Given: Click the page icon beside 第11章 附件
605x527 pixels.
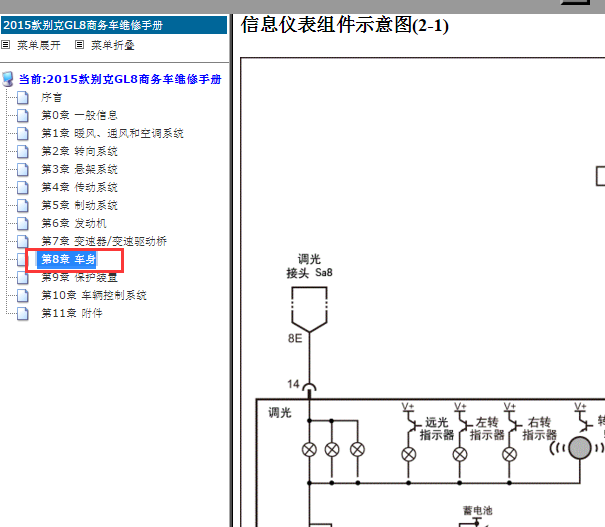Looking at the screenshot, I should 23,314.
